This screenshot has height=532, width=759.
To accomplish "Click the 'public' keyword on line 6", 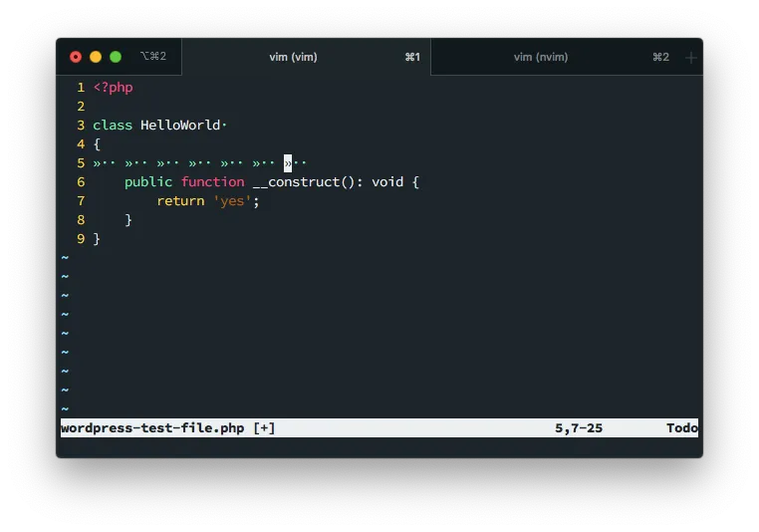I will tap(148, 182).
